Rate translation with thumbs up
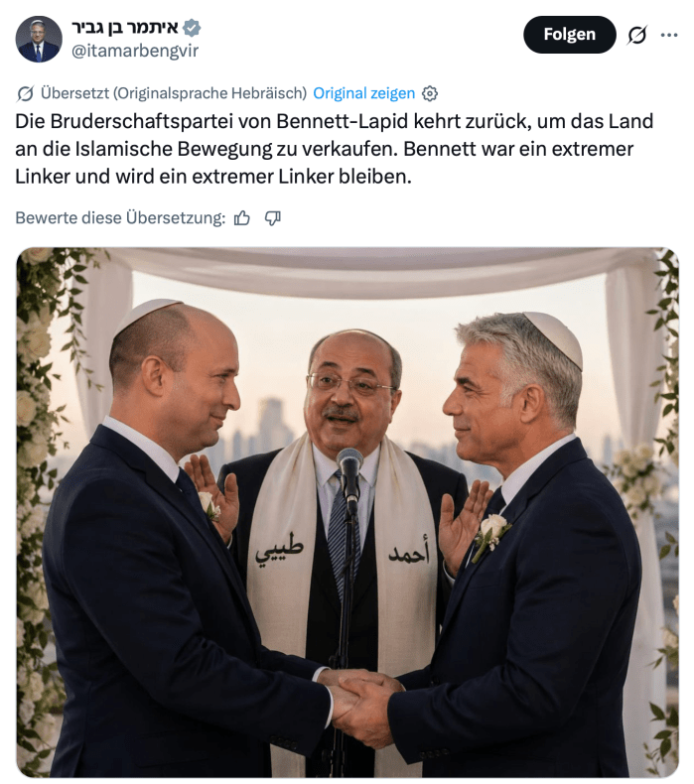Image resolution: width=694 pixels, height=784 pixels. click(x=242, y=218)
